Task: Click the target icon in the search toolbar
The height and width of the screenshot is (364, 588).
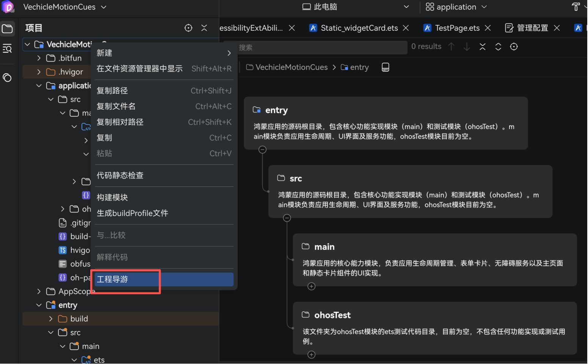Action: pos(514,46)
